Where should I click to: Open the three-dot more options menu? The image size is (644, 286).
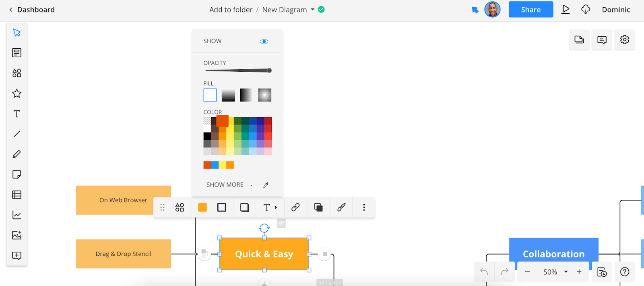coord(364,207)
